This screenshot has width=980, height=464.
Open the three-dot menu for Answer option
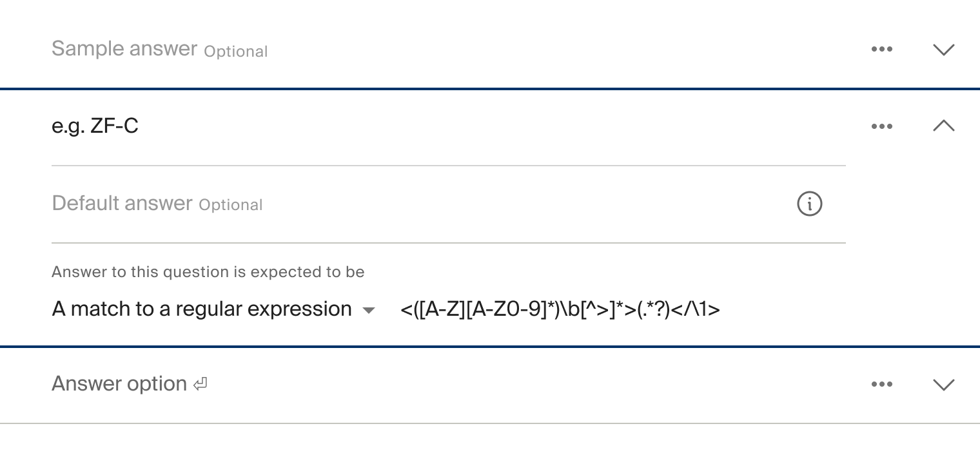(x=881, y=383)
